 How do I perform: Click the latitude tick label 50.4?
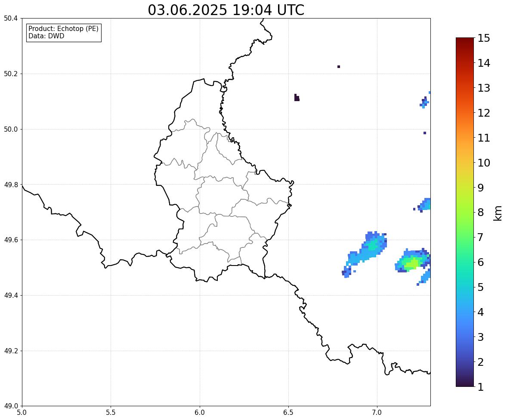tap(11, 19)
